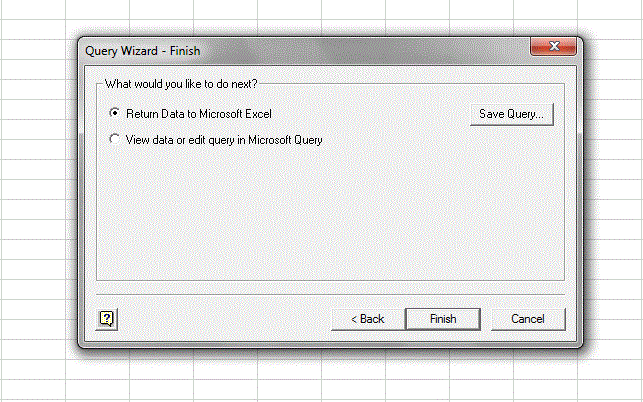The height and width of the screenshot is (402, 643).
Task: Click the 'Return Data to Microsoft Excel' label text
Action: pyautogui.click(x=198, y=114)
